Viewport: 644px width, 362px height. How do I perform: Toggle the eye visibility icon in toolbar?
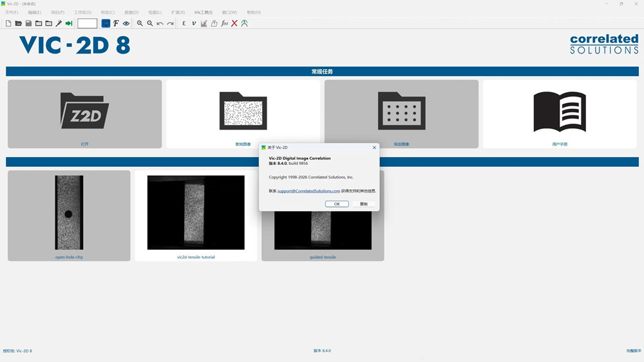pos(126,23)
